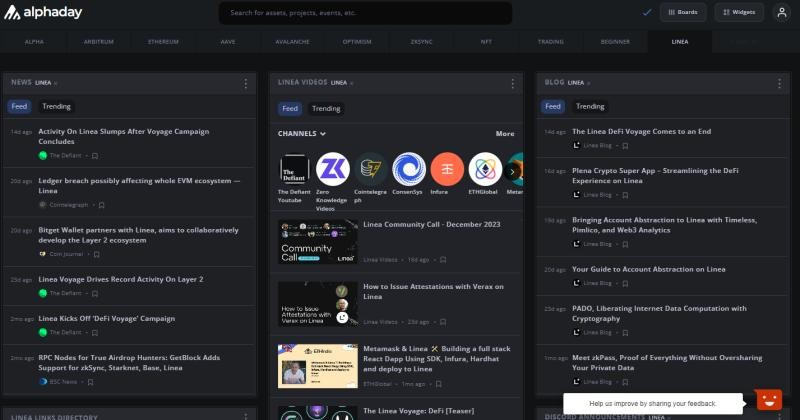Bookmark 'Plena Crypto Super App' blog post
The height and width of the screenshot is (420, 800).
click(x=625, y=195)
